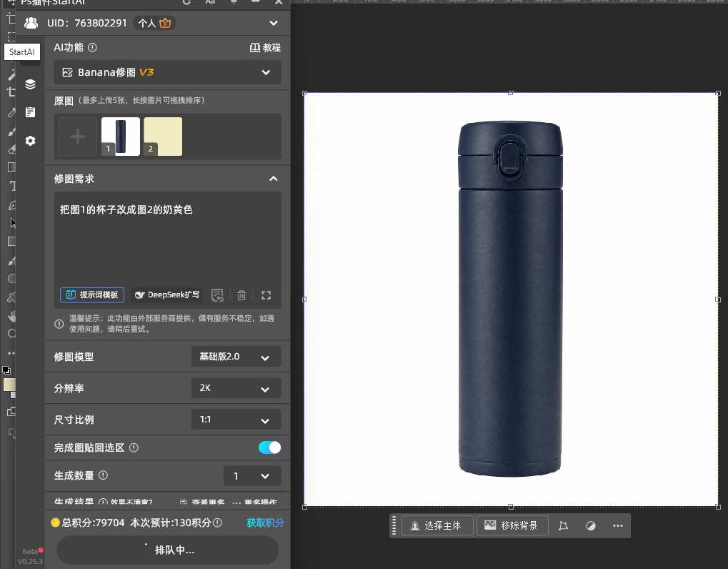Open more options in contextual taskbar
This screenshot has width=728, height=569.
618,526
